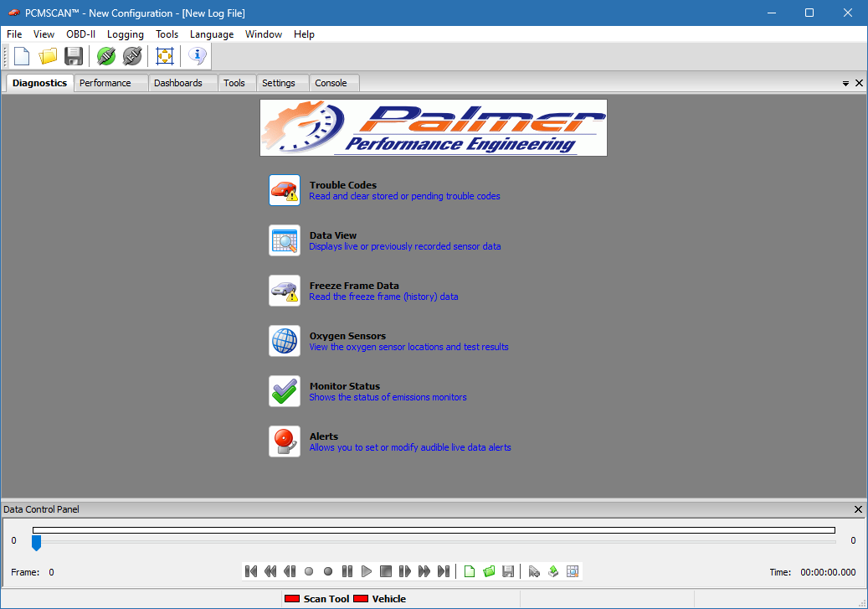
Task: Skip to last frame in playback controls
Action: tap(444, 570)
